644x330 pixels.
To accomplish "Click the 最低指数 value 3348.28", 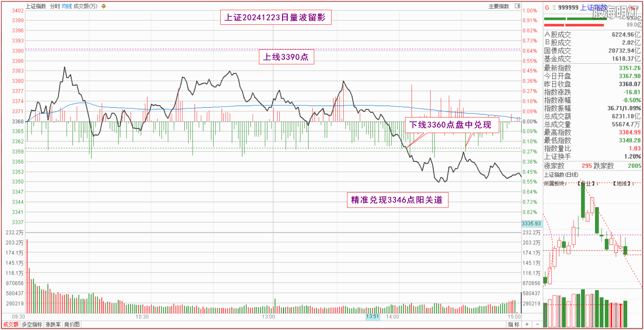I will 630,140.
